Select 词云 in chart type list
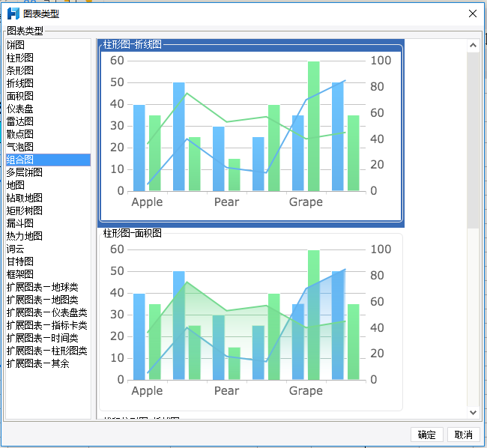 tap(48, 249)
